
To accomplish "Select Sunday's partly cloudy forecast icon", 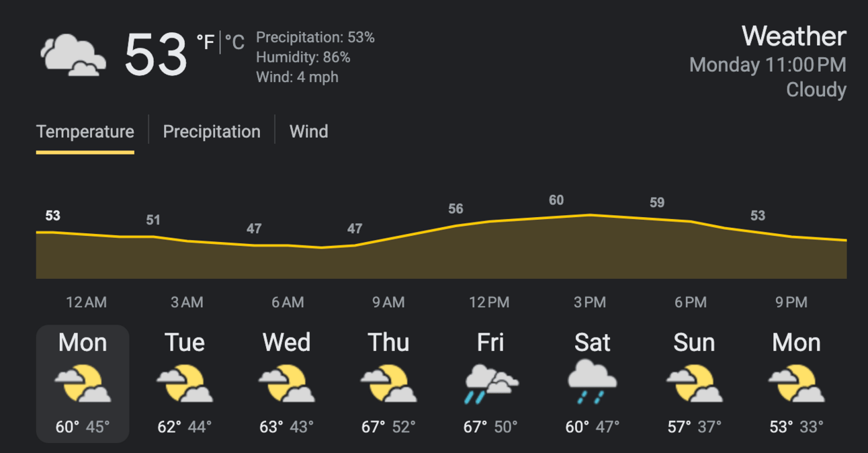I will (695, 384).
